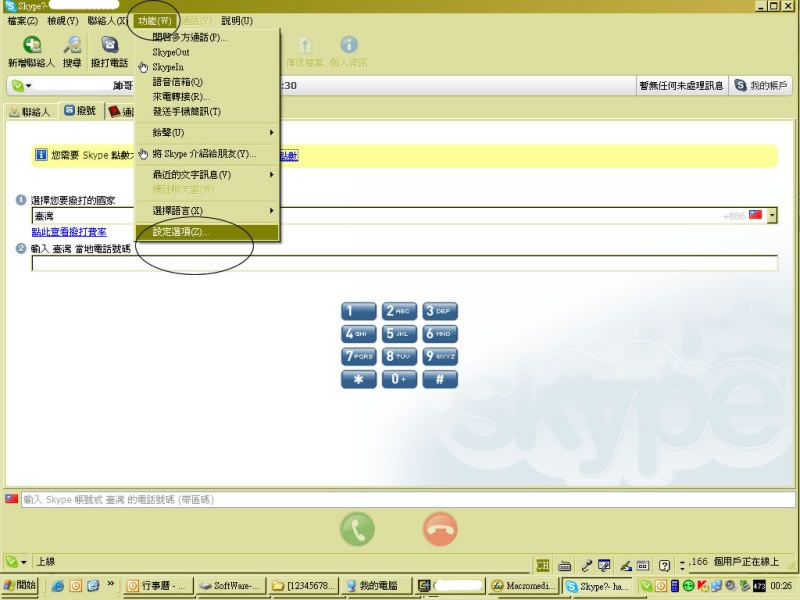Expand the 最近的文字訊息 submenu
Screen dimensions: 800x600
(207, 174)
